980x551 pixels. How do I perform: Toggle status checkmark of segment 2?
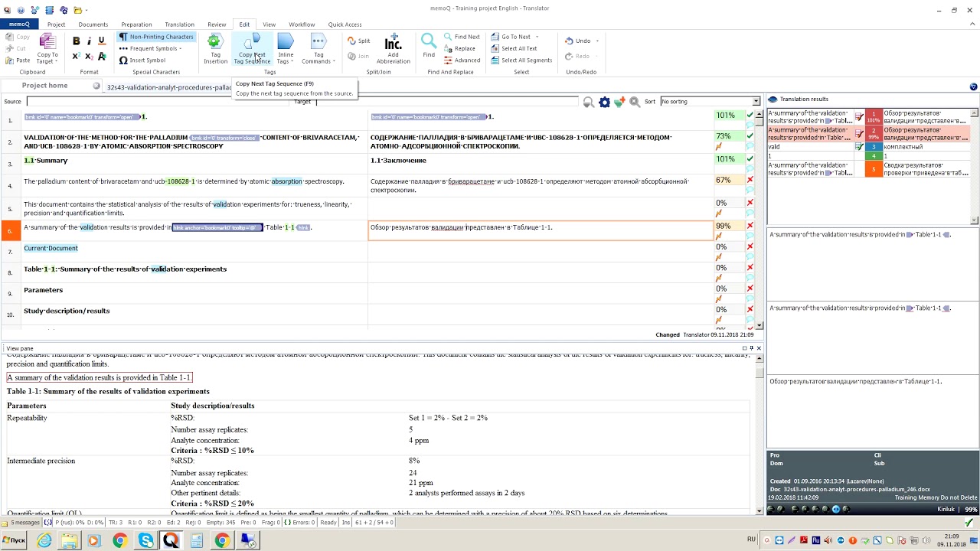[x=750, y=136]
